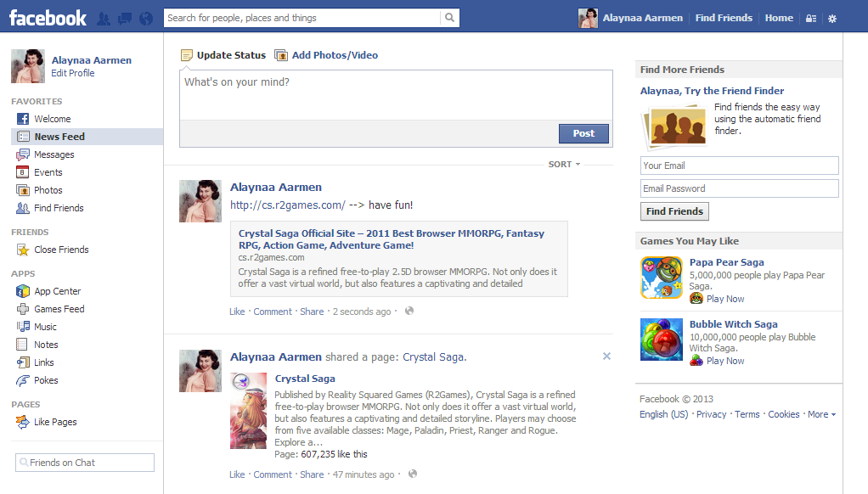Open the cs.r2games.com link in post
This screenshot has width=868, height=494.
click(x=288, y=205)
